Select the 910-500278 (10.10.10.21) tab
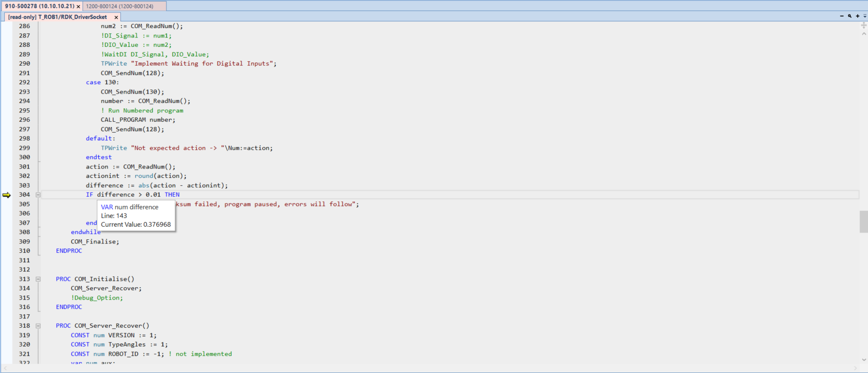The height and width of the screenshot is (373, 868). tap(39, 6)
